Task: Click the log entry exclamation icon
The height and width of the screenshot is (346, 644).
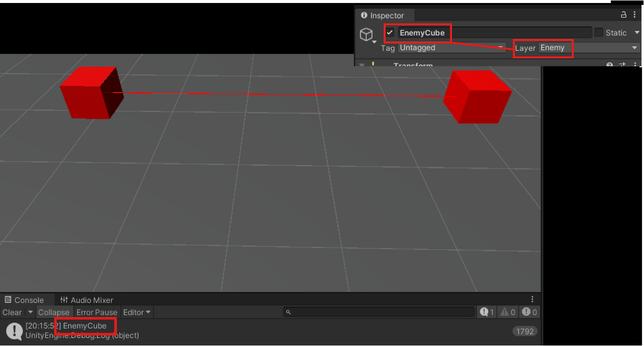Action: 14,331
